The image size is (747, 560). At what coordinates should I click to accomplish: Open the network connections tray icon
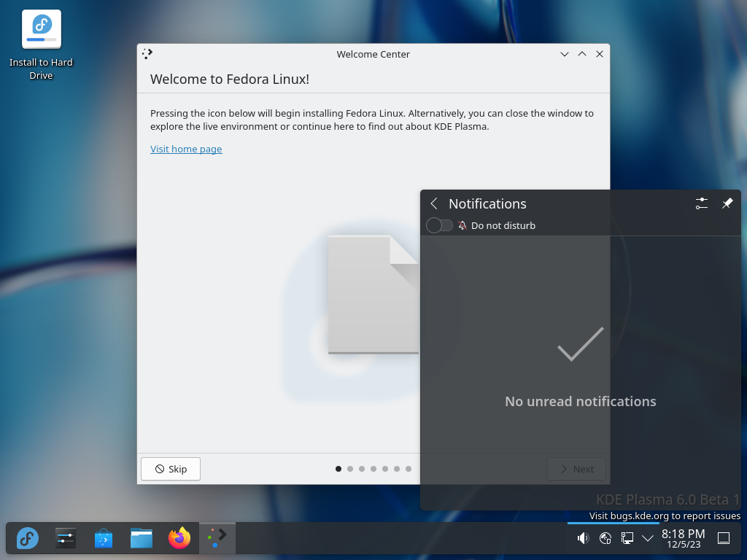(x=627, y=538)
